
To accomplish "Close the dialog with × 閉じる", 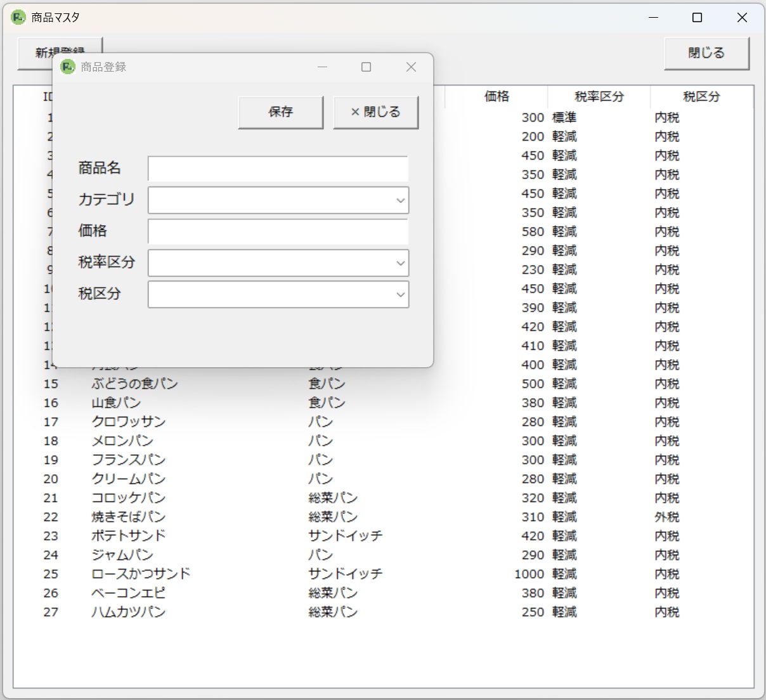I will click(375, 112).
